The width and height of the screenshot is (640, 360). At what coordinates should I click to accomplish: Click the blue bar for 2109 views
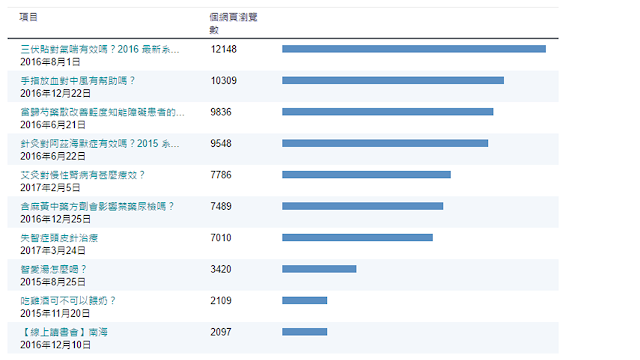click(x=304, y=300)
